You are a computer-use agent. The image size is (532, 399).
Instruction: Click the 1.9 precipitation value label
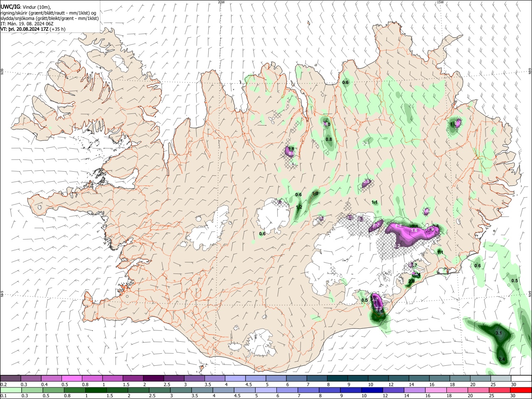pyautogui.click(x=315, y=193)
